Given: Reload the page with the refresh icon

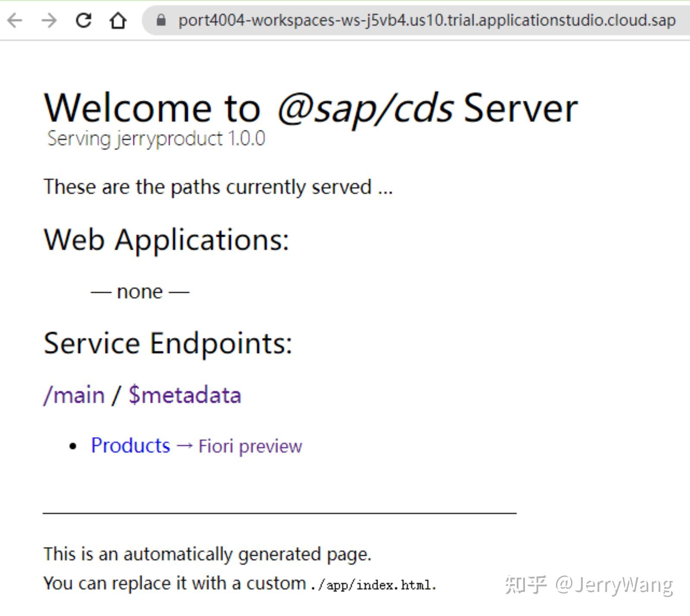Looking at the screenshot, I should tap(83, 19).
